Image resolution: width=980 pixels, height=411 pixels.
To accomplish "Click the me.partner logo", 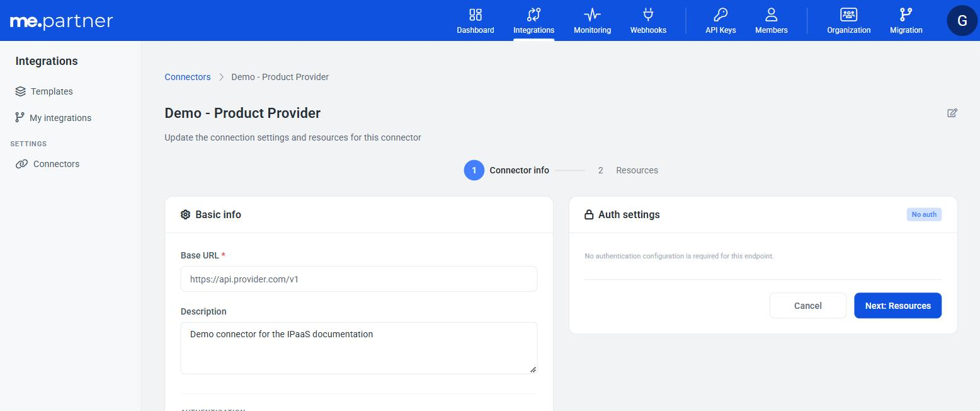I will (x=62, y=21).
